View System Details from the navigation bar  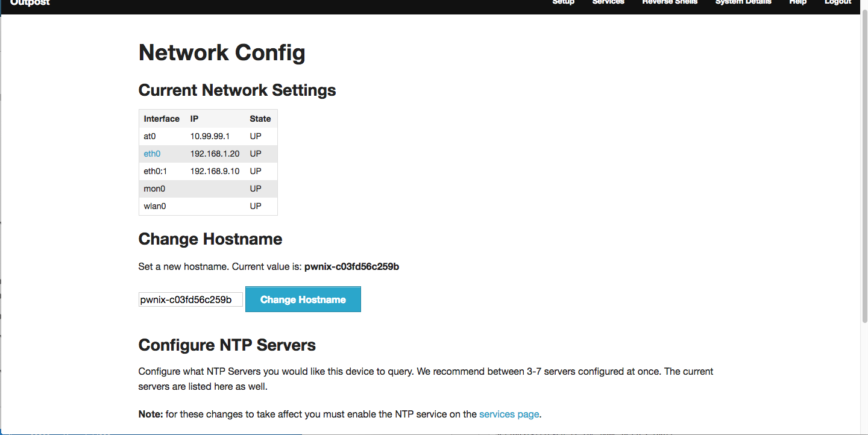coord(743,3)
